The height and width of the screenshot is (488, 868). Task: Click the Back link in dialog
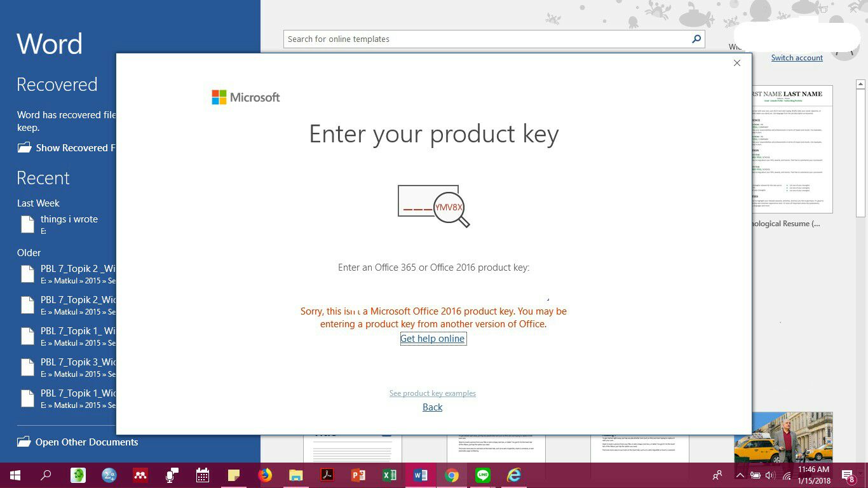pos(433,407)
